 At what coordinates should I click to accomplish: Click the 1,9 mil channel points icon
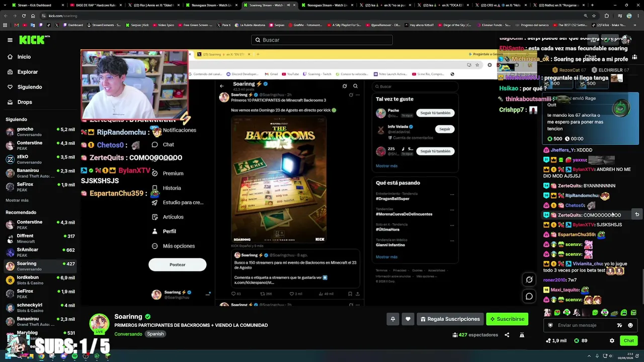[548, 341]
